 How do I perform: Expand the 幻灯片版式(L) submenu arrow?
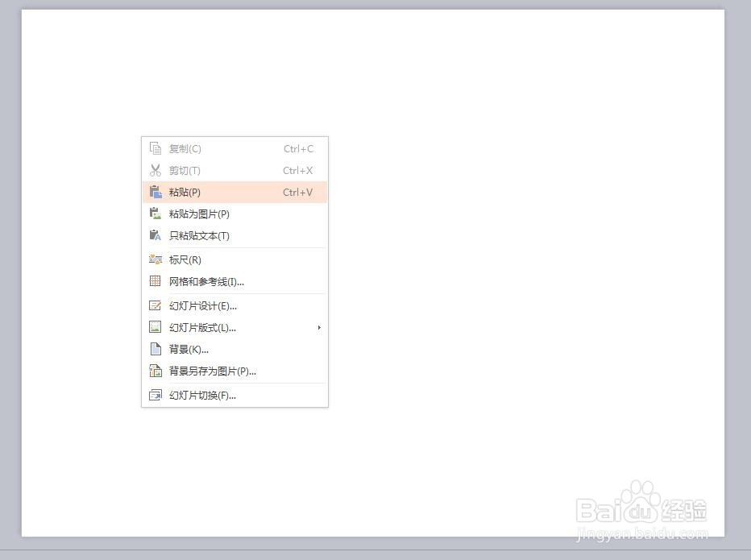[319, 328]
